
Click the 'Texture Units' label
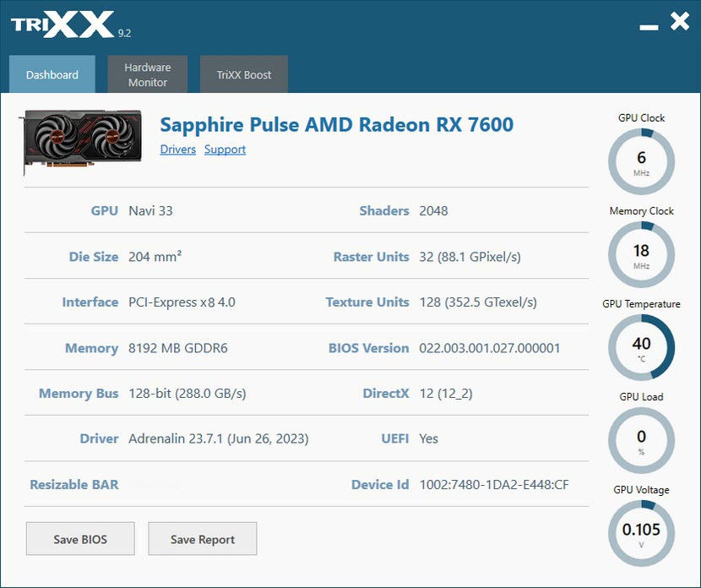367,302
